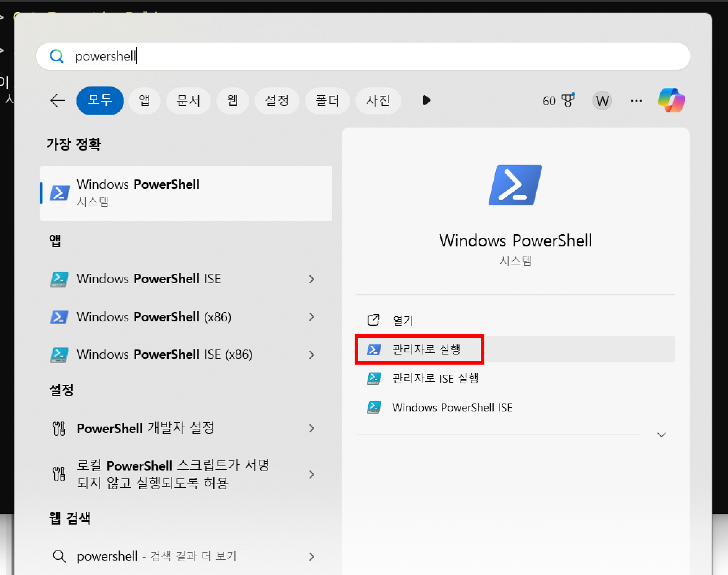
Task: Click the Copilot icon in search panel
Action: (671, 100)
